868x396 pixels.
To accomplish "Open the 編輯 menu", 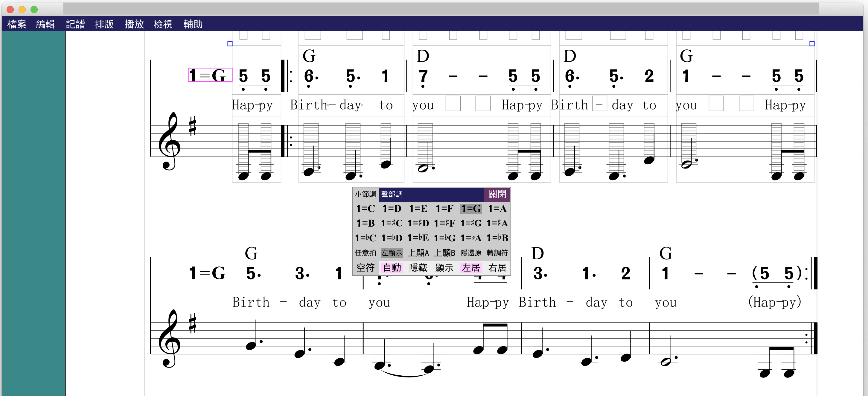I will click(x=45, y=24).
